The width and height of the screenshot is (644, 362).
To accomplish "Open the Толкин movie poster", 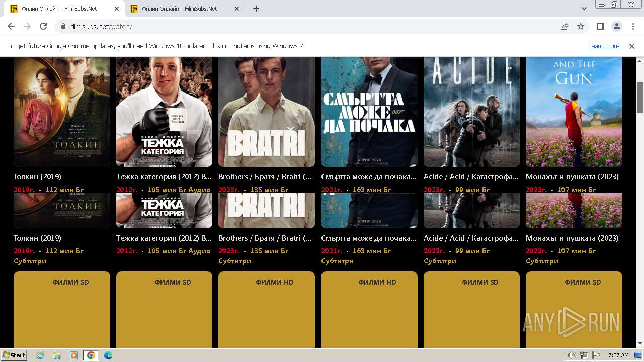I will pos(62,112).
